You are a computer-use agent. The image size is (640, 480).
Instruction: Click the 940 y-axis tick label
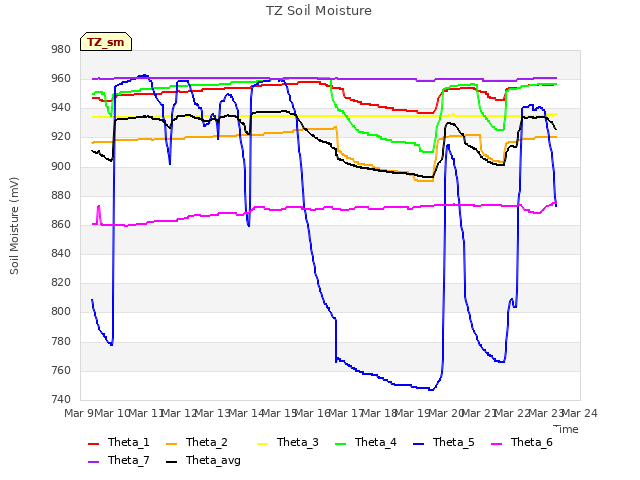[61, 108]
